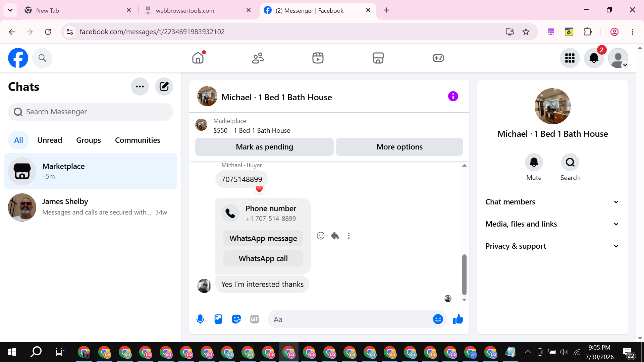Open conversation information purple icon
The height and width of the screenshot is (362, 644).
(x=453, y=97)
